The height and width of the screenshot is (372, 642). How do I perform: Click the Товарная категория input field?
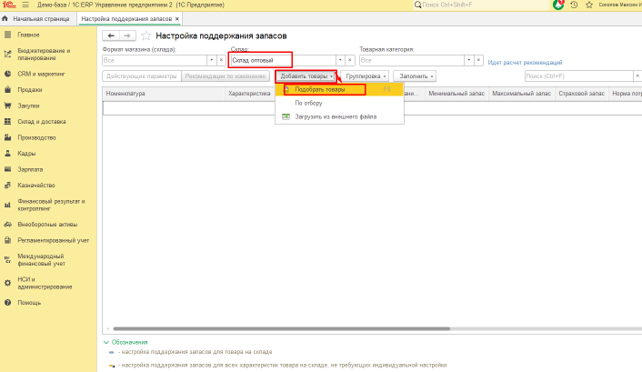(412, 60)
